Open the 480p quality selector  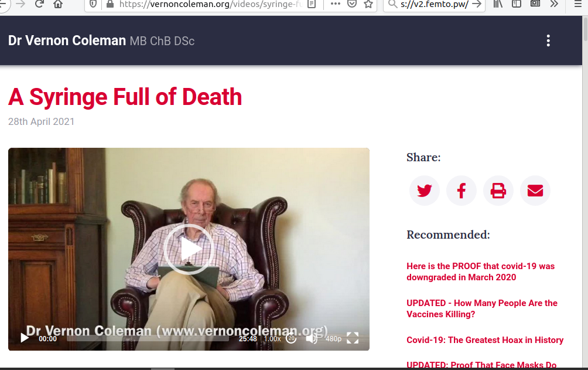point(333,339)
